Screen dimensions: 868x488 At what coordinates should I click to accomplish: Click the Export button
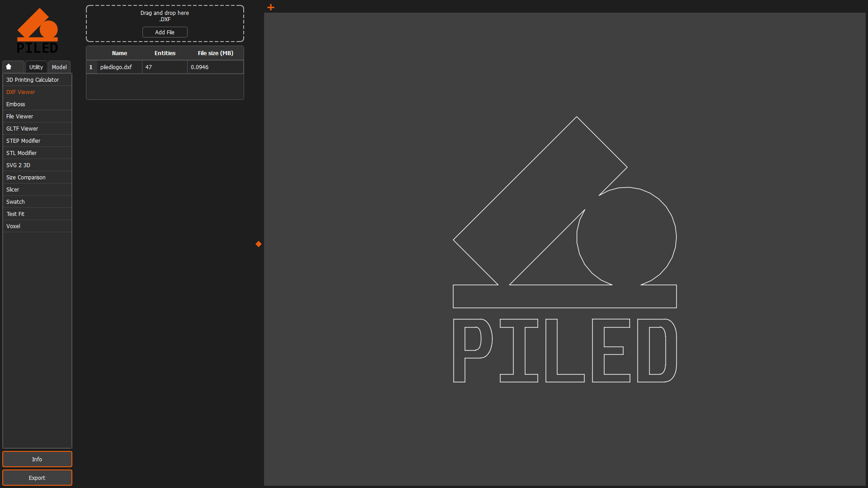pyautogui.click(x=37, y=478)
